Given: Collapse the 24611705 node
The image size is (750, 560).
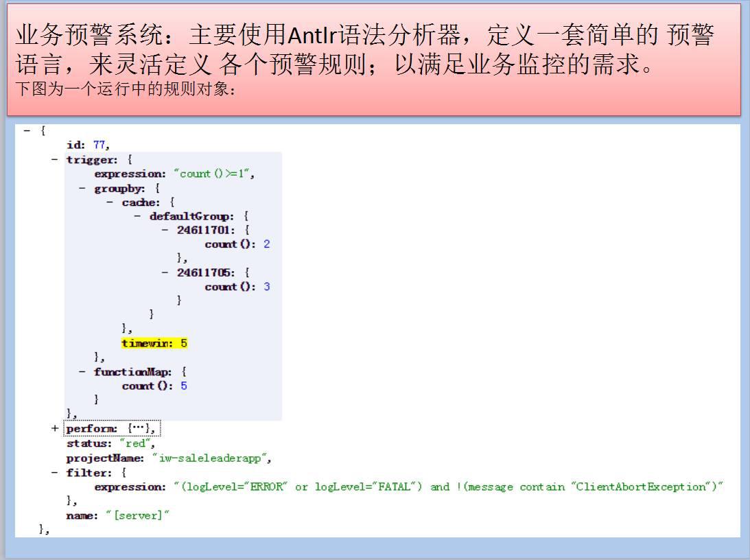Looking at the screenshot, I should [x=165, y=272].
